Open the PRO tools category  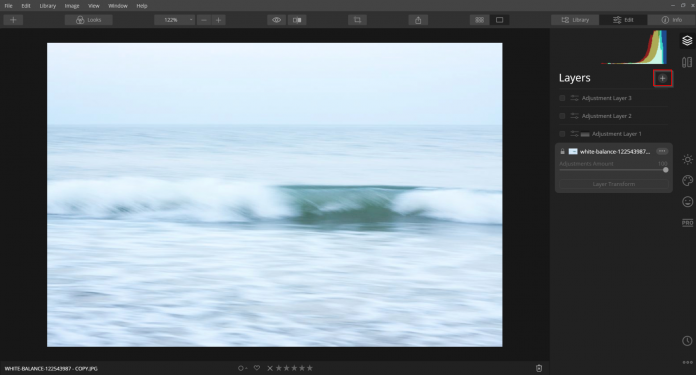coord(687,223)
